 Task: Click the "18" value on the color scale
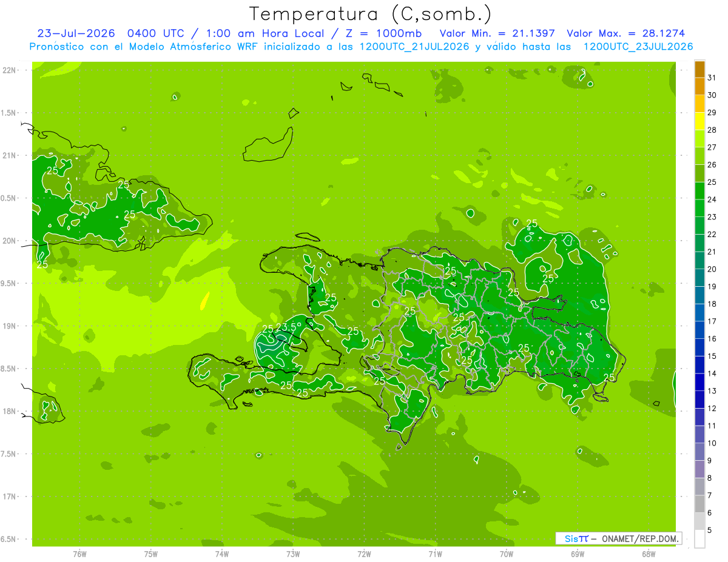click(712, 304)
